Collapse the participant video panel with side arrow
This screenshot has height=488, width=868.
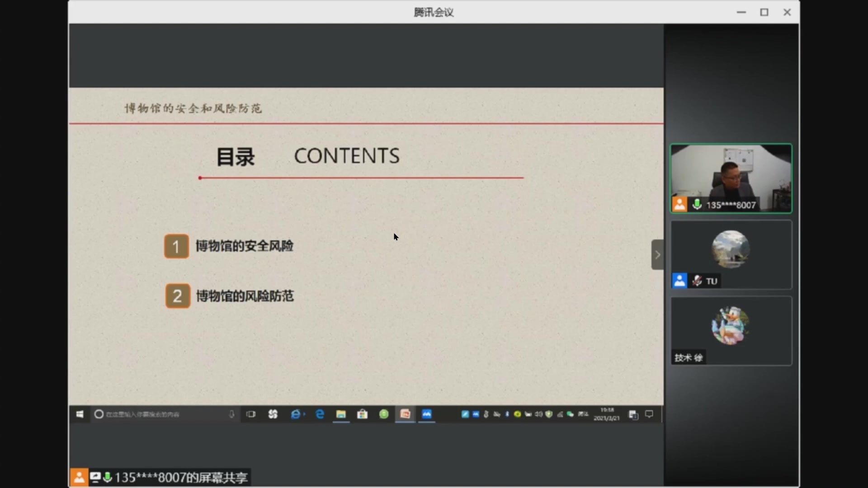point(657,255)
